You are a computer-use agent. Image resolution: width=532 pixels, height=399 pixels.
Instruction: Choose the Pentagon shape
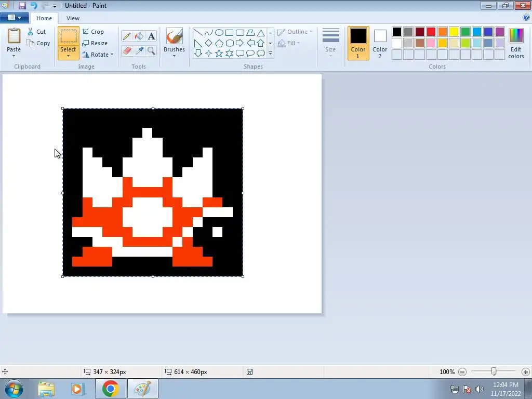219,43
